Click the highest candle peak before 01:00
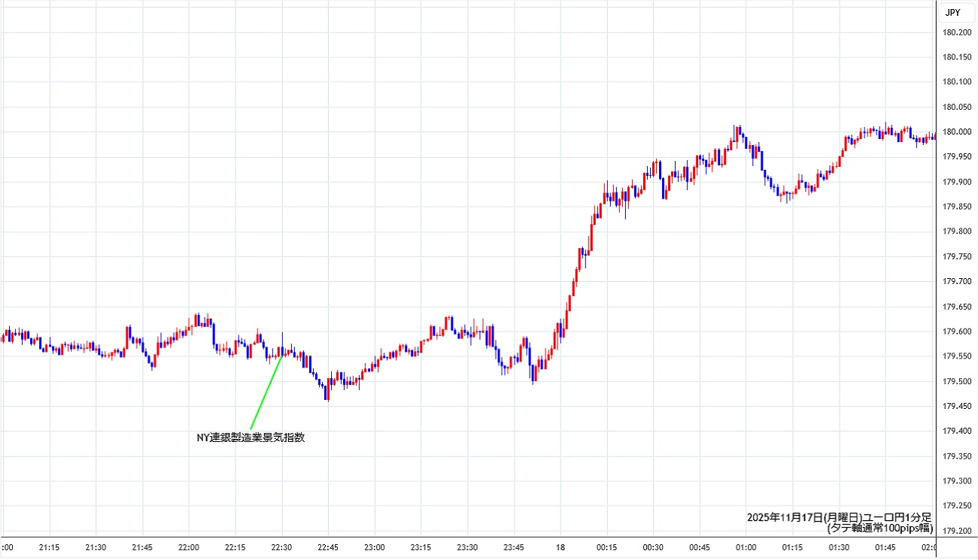Screen dimensions: 978x560 (x=738, y=130)
